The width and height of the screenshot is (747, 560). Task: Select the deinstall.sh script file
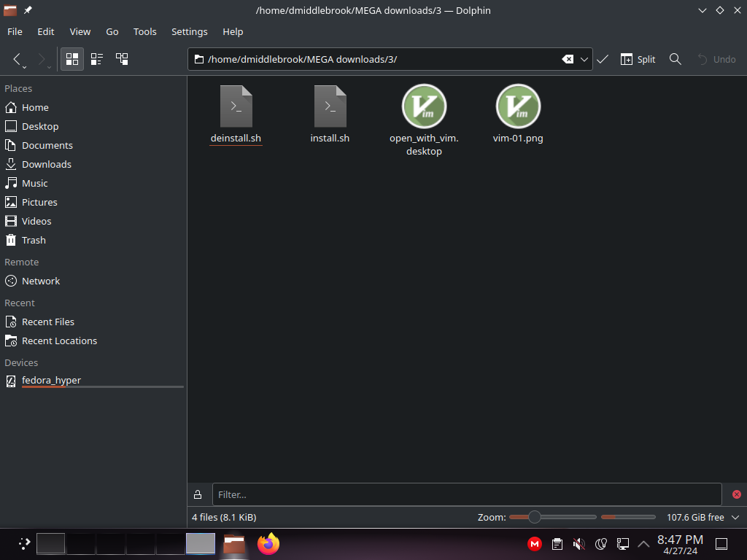click(x=236, y=114)
